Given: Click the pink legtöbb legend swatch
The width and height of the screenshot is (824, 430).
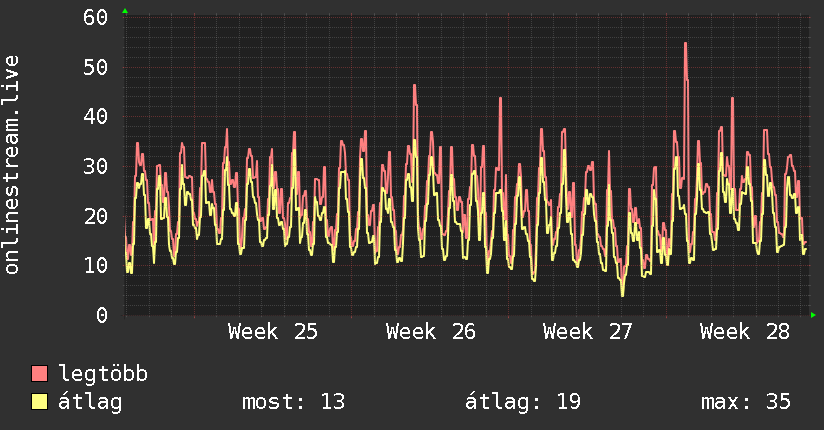Looking at the screenshot, I should (39, 373).
